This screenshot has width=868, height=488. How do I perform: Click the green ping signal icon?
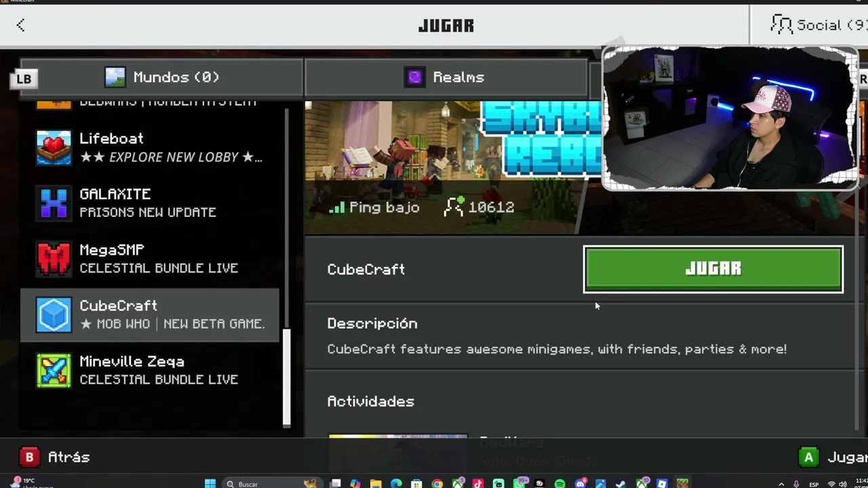[336, 207]
